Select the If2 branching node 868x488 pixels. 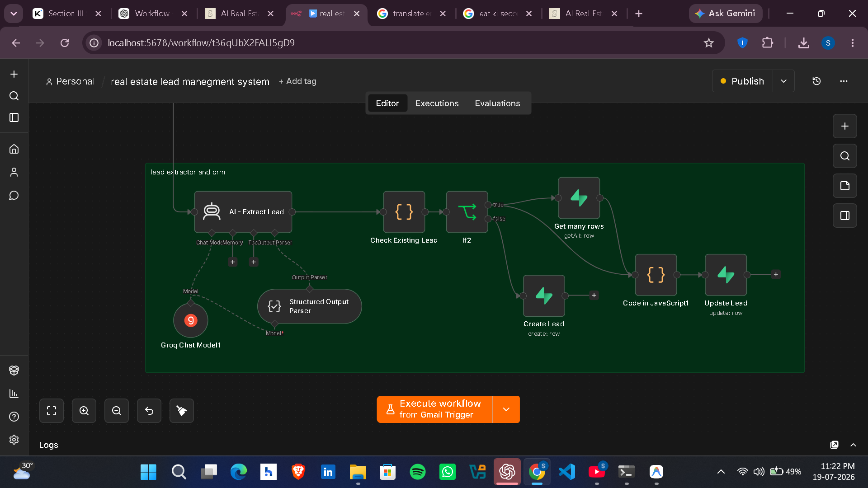pyautogui.click(x=467, y=212)
